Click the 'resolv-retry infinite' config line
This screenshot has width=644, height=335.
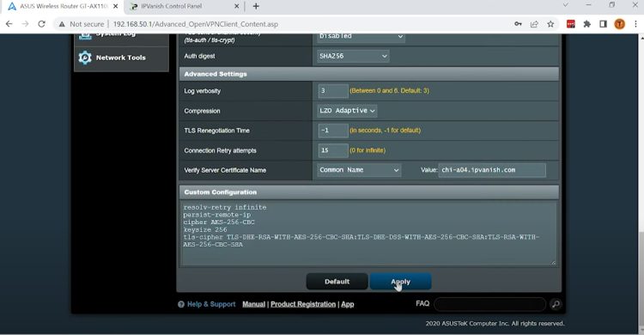tap(225, 208)
